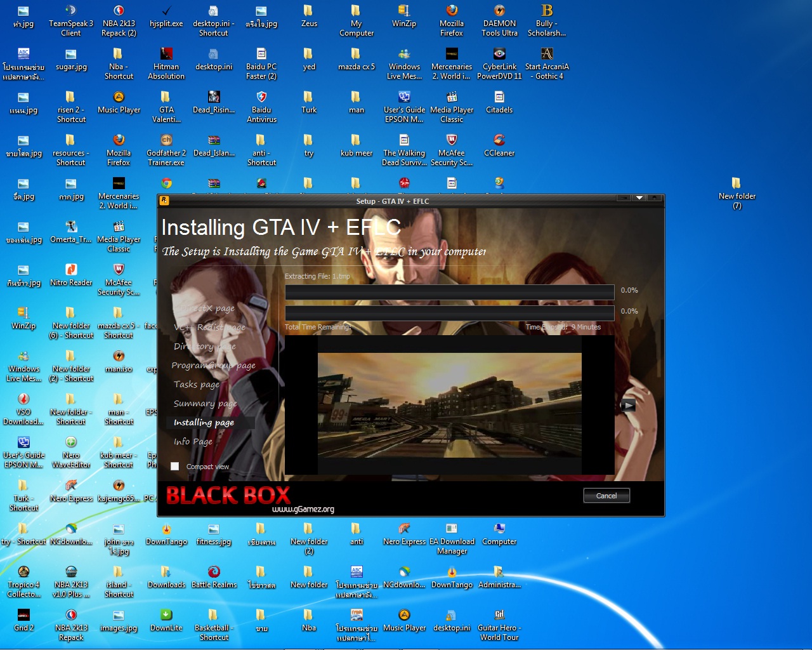Open Tropico 4 Collecto... shortcut
Image resolution: width=812 pixels, height=650 pixels.
click(23, 581)
